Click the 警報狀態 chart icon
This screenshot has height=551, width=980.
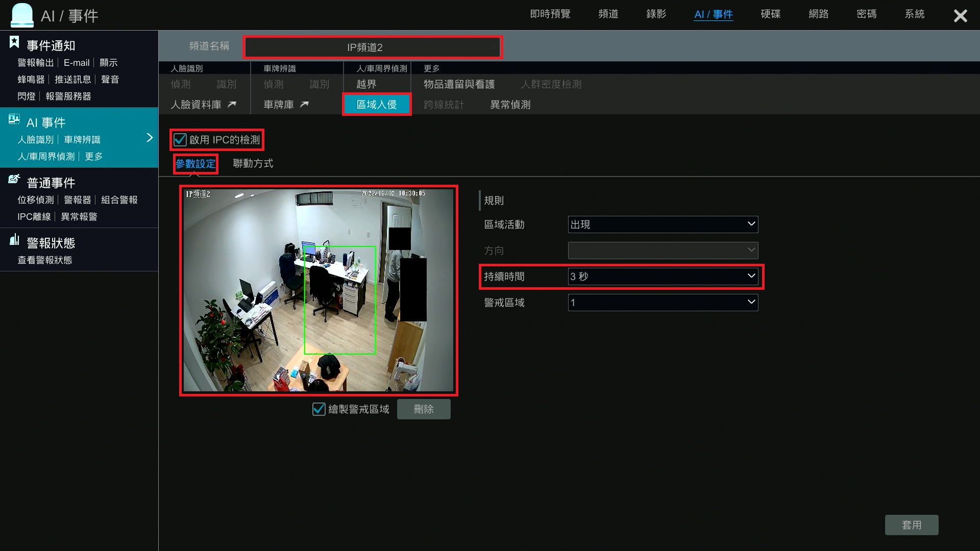[x=14, y=239]
